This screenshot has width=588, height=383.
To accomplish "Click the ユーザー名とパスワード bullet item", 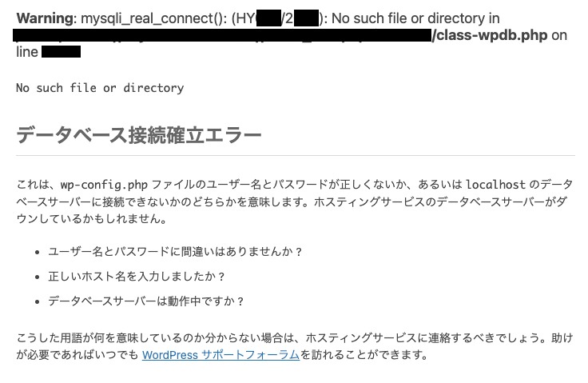I will (176, 251).
